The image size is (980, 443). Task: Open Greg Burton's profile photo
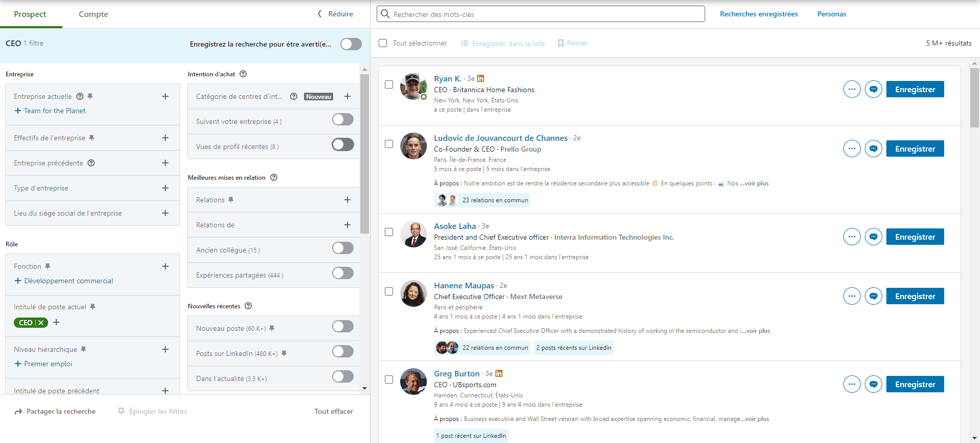(x=413, y=382)
